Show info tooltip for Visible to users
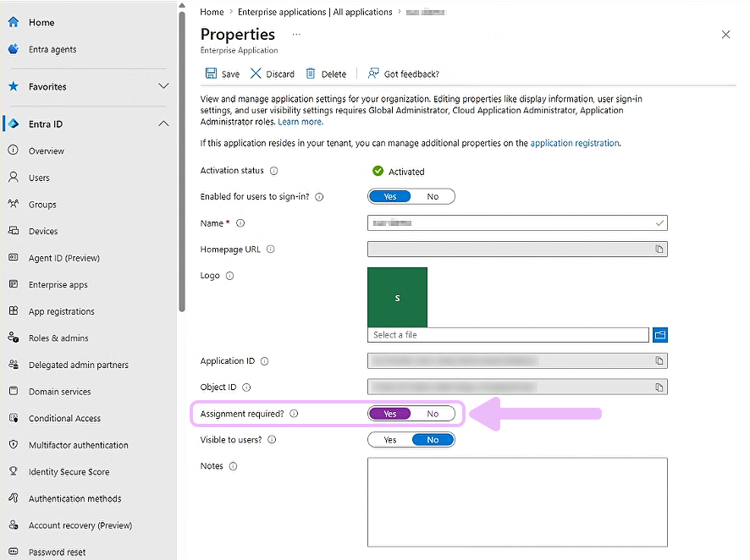 [272, 440]
